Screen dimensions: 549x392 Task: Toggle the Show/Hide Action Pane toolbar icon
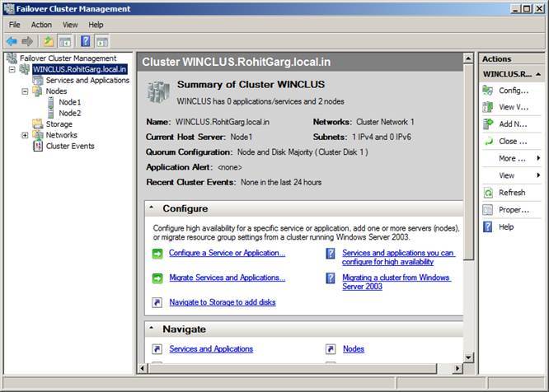[x=102, y=42]
